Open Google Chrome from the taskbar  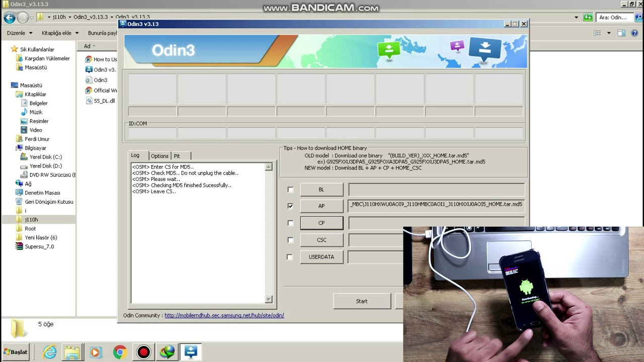pos(120,352)
